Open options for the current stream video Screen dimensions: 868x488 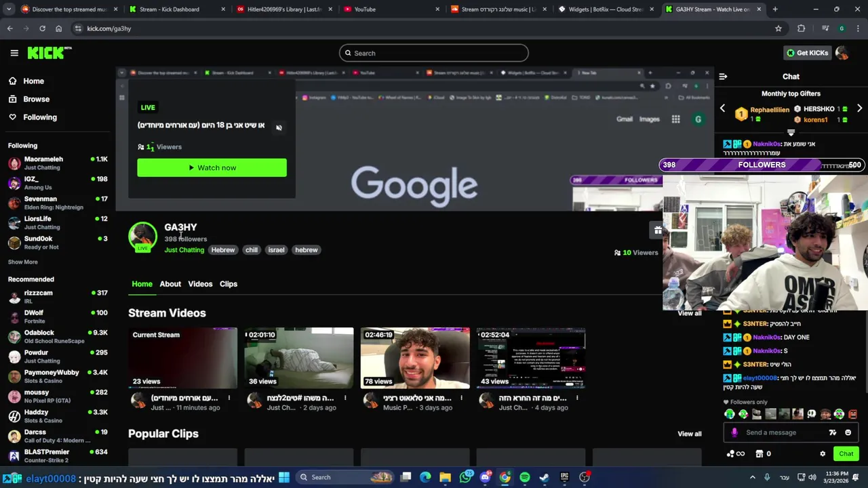pyautogui.click(x=229, y=399)
